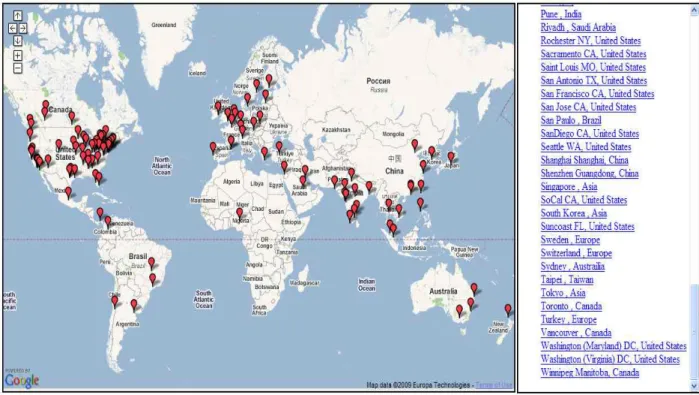Zoom in with the plus map control
This screenshot has height=395, width=699.
[17, 55]
